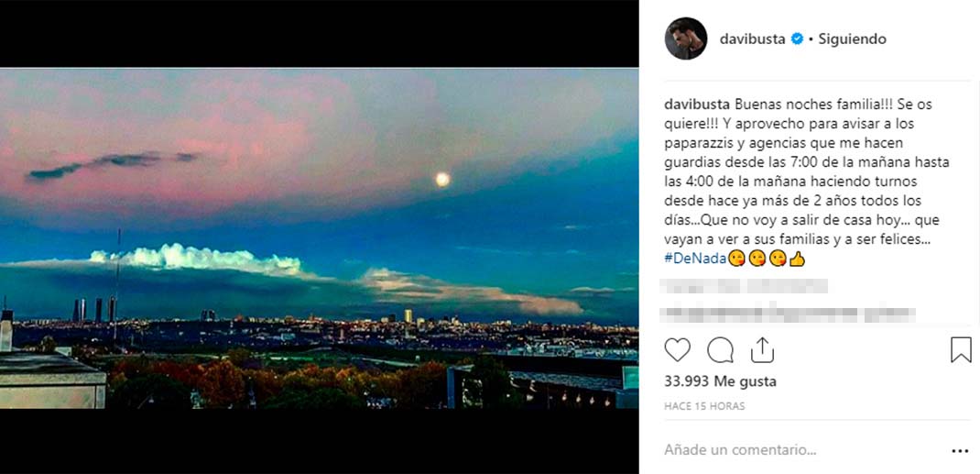View the 33.993 Me gusta likes list
This screenshot has height=474, width=980.
[x=720, y=381]
